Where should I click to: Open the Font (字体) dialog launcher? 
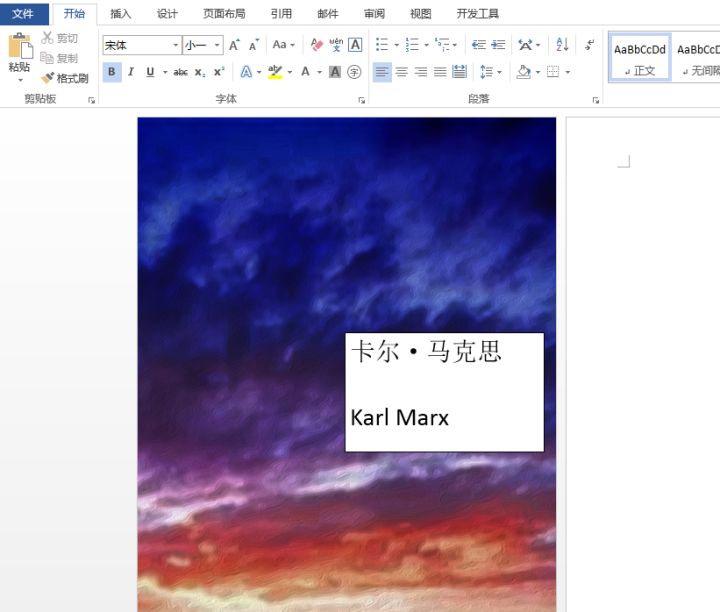[362, 100]
